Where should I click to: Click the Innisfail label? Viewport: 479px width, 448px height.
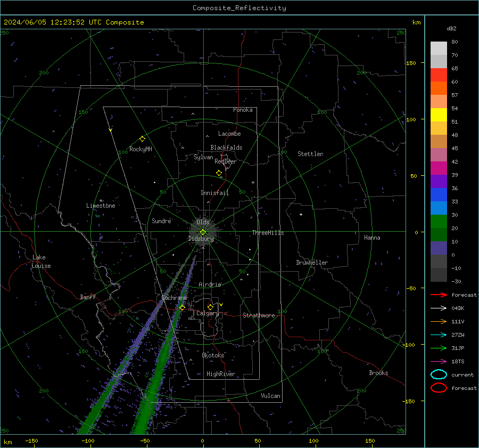click(214, 193)
